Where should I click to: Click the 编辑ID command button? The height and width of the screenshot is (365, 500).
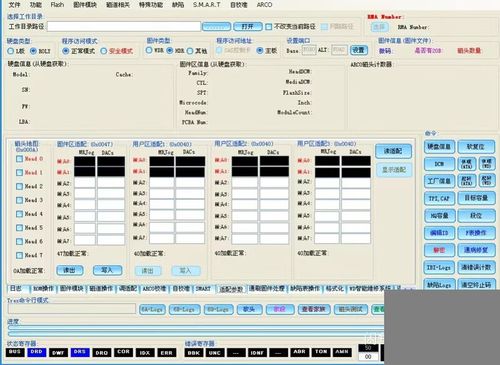coord(439,233)
